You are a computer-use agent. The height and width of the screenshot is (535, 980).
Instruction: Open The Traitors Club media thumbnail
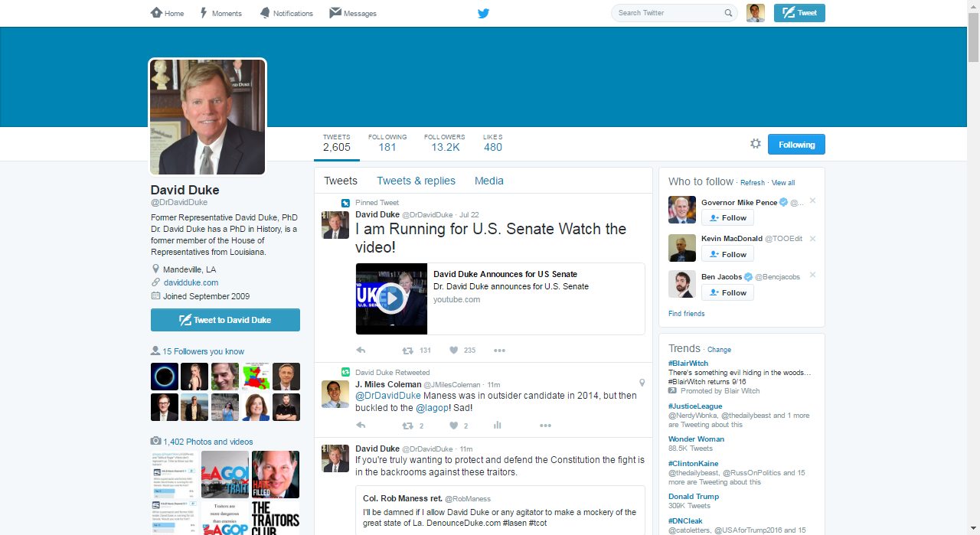276,517
